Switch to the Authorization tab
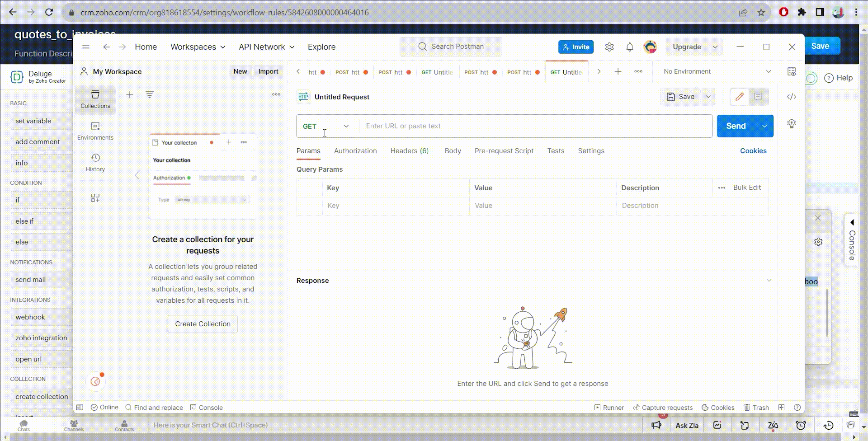The image size is (868, 441). (x=355, y=151)
